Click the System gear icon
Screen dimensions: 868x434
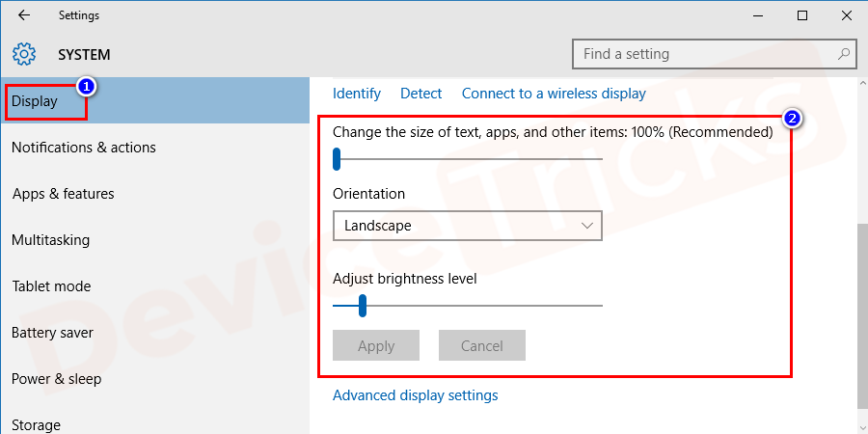click(x=25, y=54)
